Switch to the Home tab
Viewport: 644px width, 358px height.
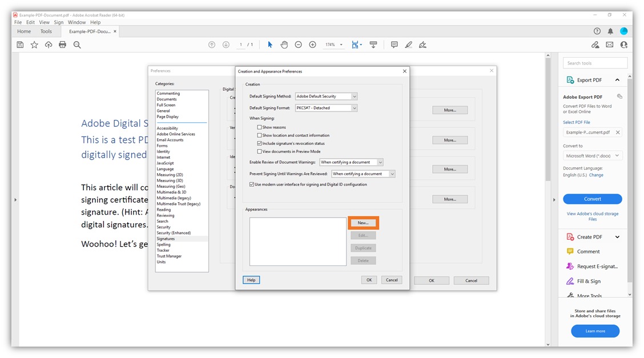(24, 31)
